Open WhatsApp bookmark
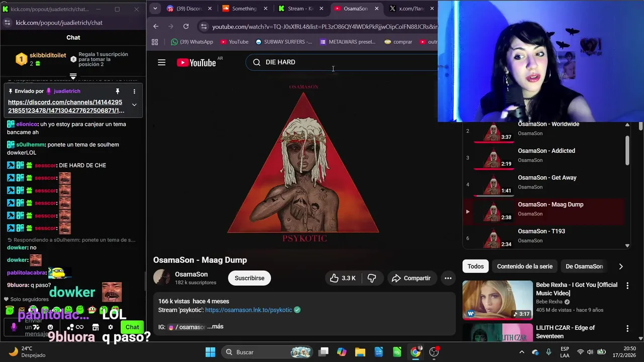 click(x=192, y=42)
